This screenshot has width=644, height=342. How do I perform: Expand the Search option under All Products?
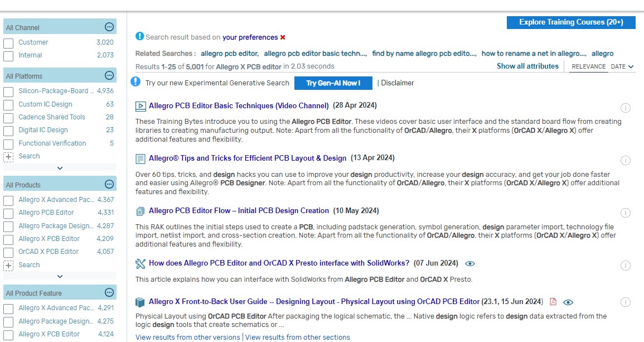[8, 264]
